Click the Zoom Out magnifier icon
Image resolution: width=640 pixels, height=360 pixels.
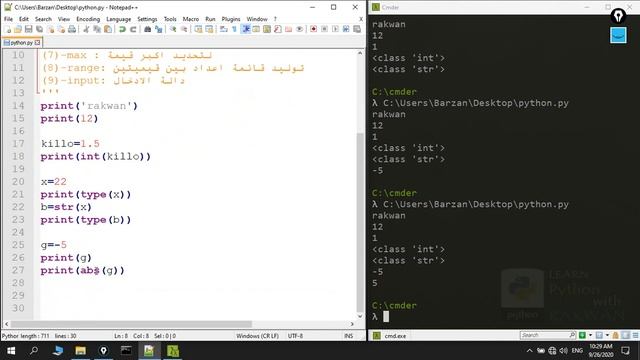tap(184, 29)
